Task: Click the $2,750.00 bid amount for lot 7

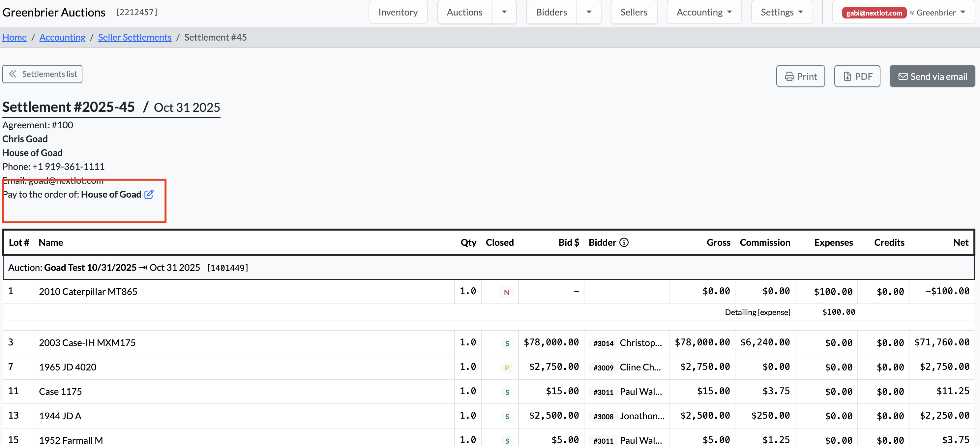Action: click(x=553, y=367)
